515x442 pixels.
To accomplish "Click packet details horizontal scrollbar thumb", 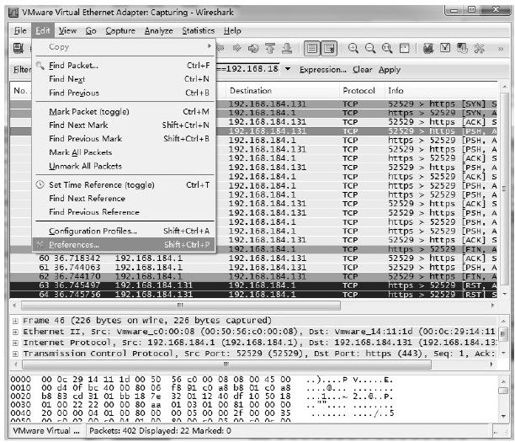I will (x=227, y=365).
